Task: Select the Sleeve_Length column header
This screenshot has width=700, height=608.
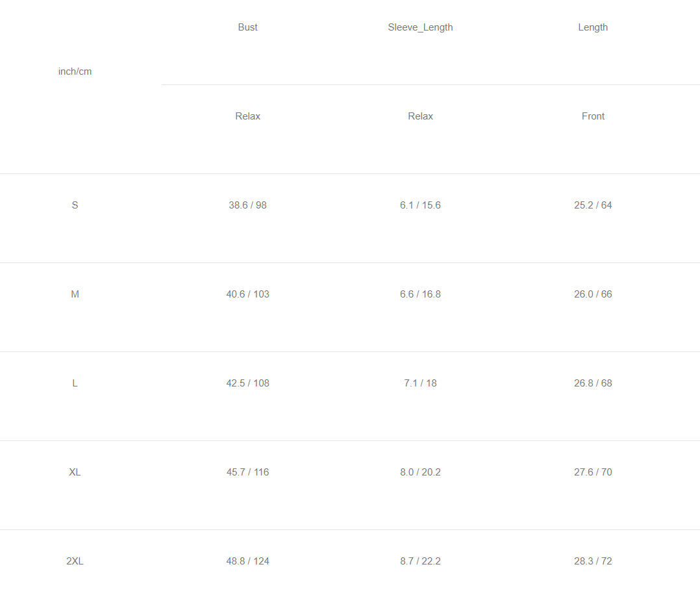Action: (421, 27)
